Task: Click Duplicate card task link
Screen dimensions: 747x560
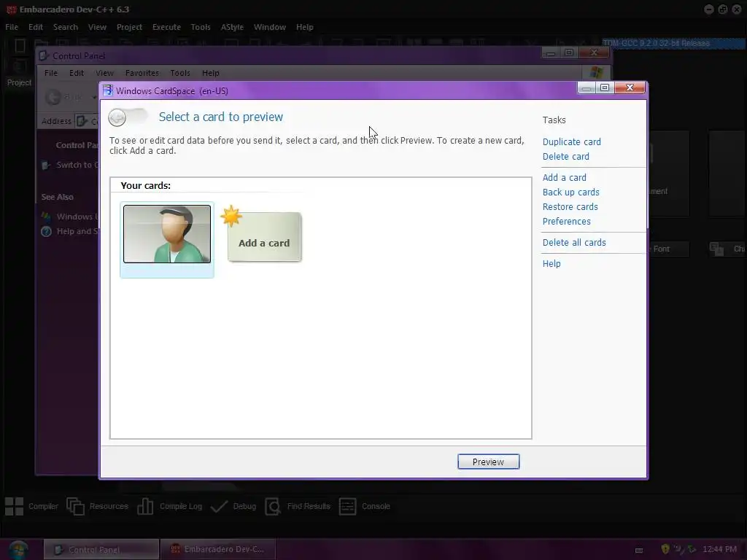Action: tap(572, 142)
